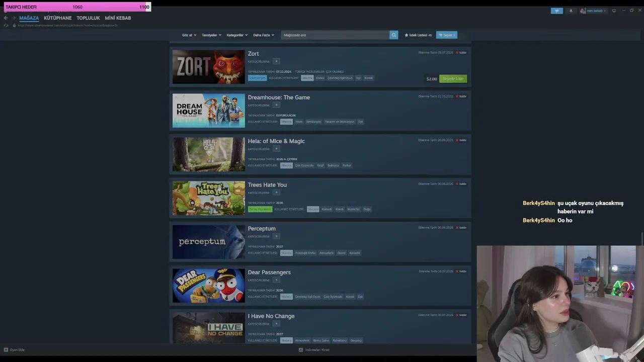Click Sepete Ekle for Zort
This screenshot has width=644, height=362.
453,78
